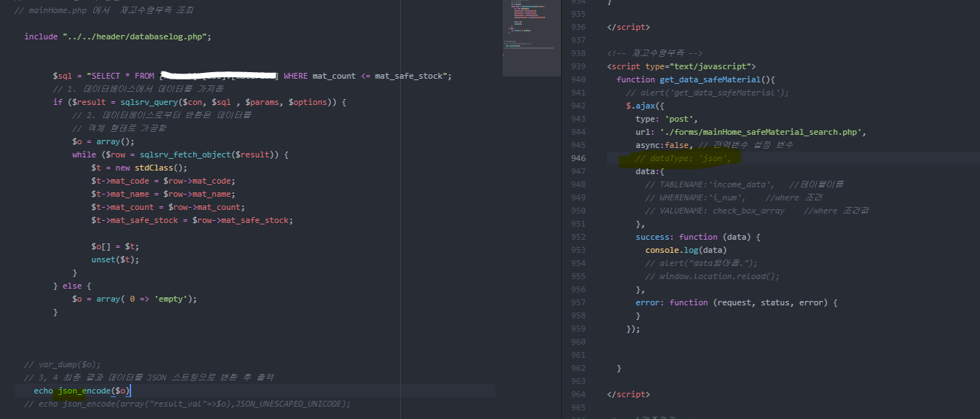Click the url mainHome_safeMaterial_search.php line
The width and height of the screenshot is (980, 419).
[x=750, y=132]
